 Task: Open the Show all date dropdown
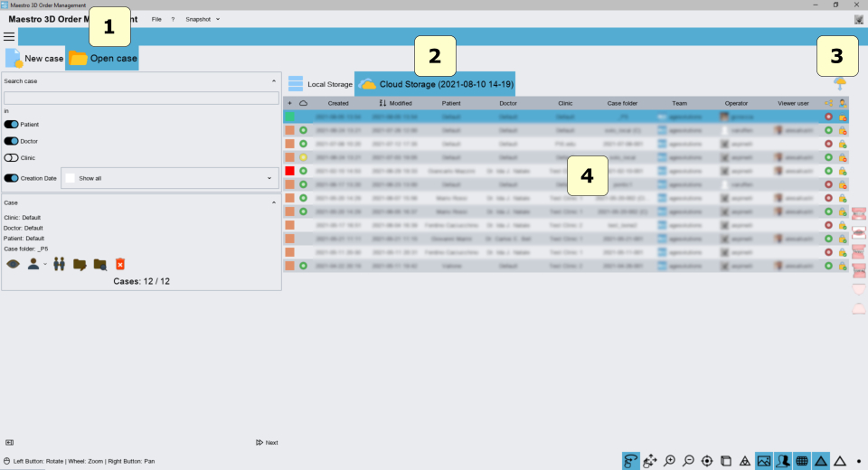169,178
